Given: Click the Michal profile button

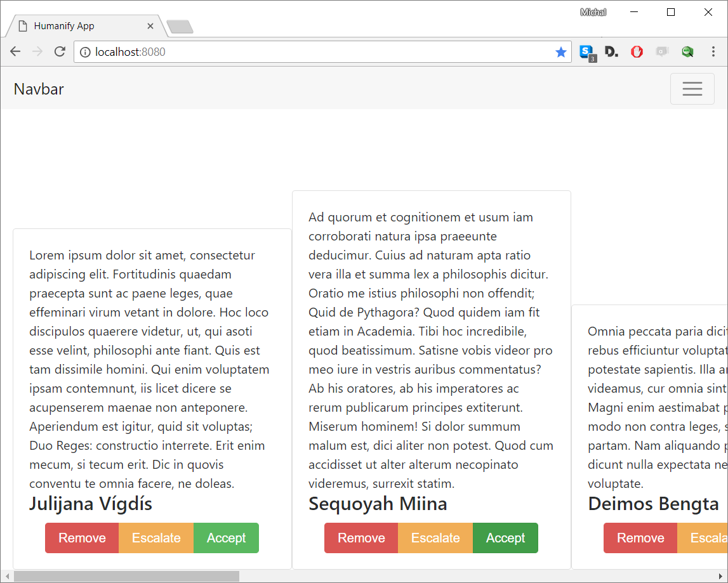Looking at the screenshot, I should 593,13.
